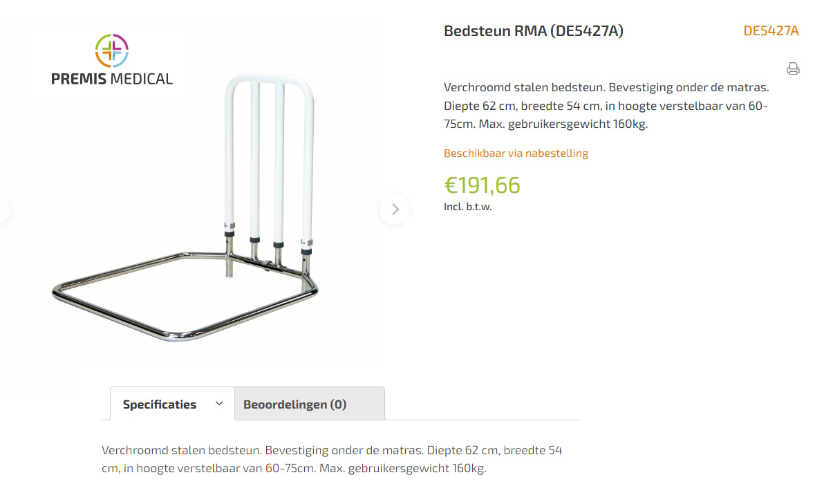Click the green €191,66 price
This screenshot has height=504, width=824.
[482, 185]
